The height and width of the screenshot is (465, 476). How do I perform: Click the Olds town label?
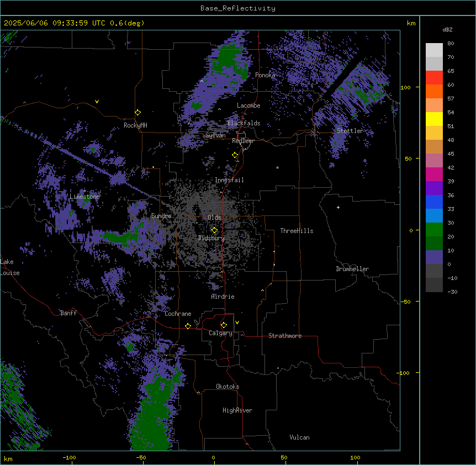point(214,218)
